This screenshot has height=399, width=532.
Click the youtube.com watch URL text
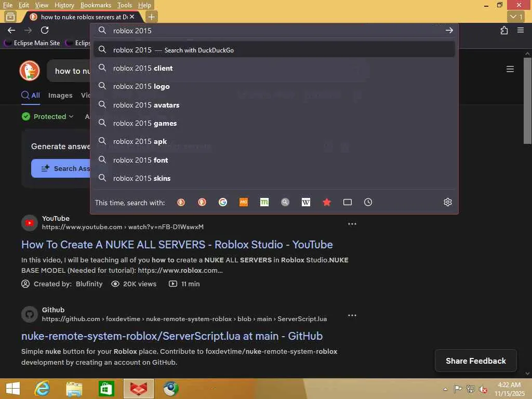(123, 227)
